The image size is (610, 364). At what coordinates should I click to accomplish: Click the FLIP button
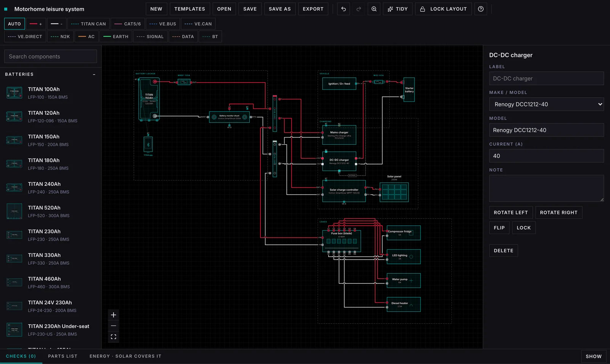[499, 228]
